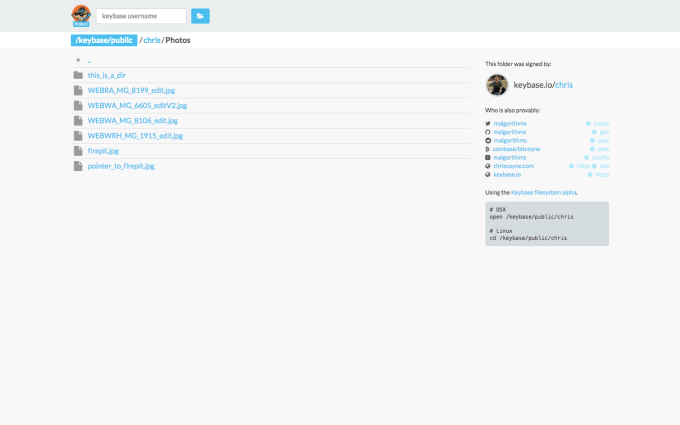Viewport: 680px width, 425px height.
Task: Go to the chris breadcrumb link
Action: click(x=152, y=40)
